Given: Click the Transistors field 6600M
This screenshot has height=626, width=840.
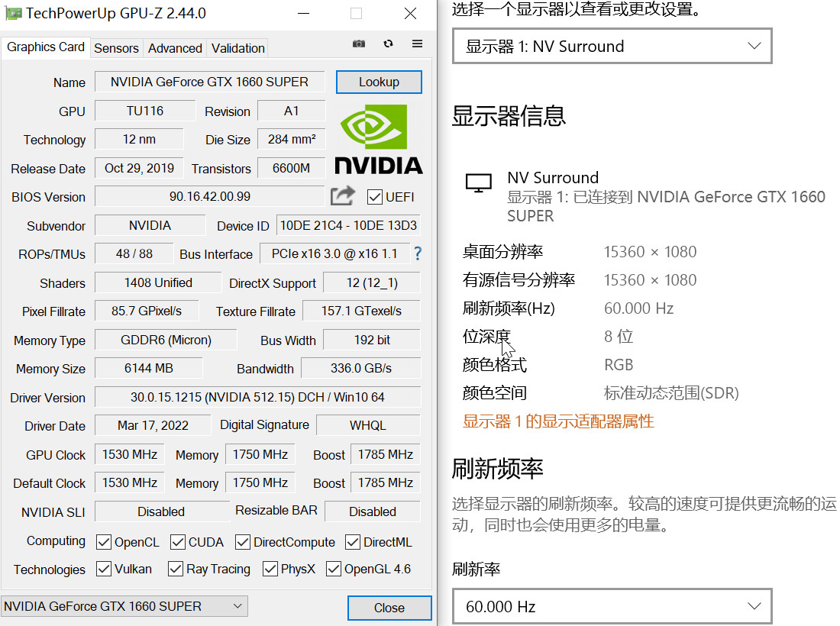Looking at the screenshot, I should point(292,168).
